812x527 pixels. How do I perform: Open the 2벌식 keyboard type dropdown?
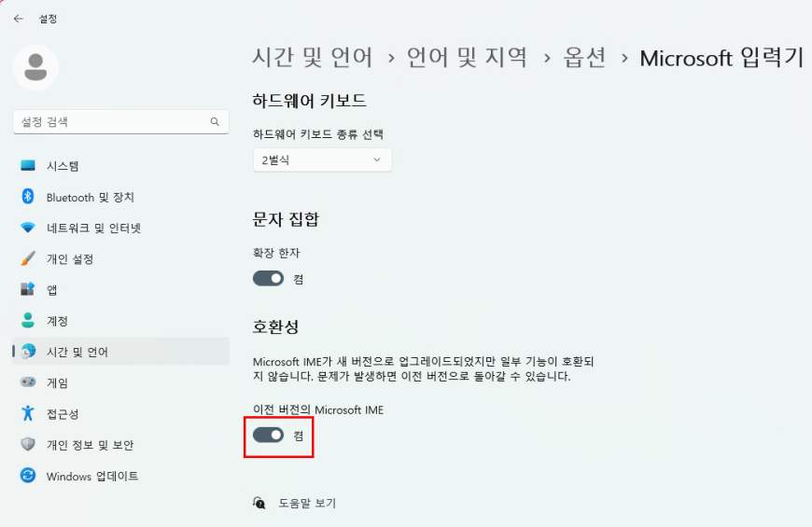pyautogui.click(x=322, y=159)
